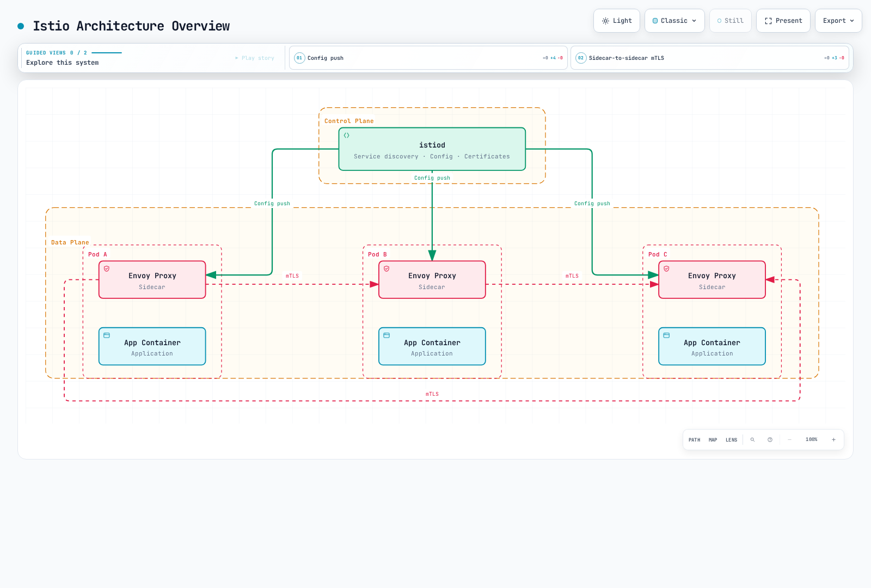Click Config push label below istiod
Viewport: 871px width, 588px height.
pyautogui.click(x=432, y=178)
